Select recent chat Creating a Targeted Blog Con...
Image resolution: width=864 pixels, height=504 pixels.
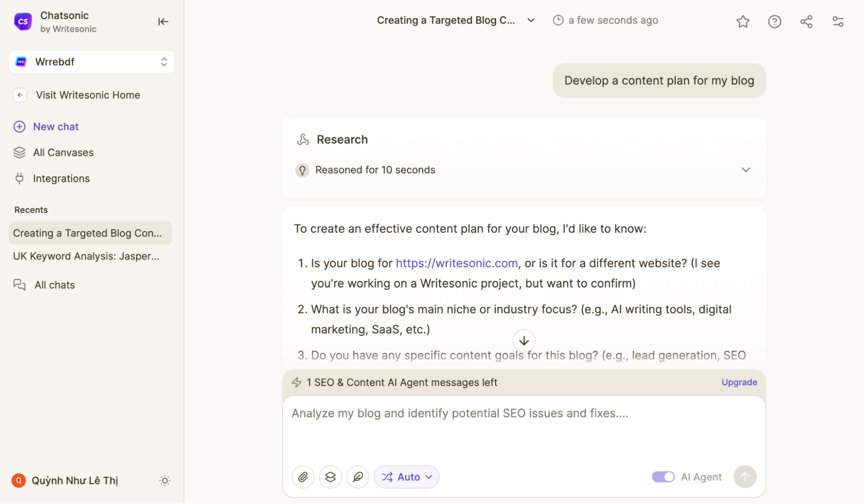pos(90,233)
